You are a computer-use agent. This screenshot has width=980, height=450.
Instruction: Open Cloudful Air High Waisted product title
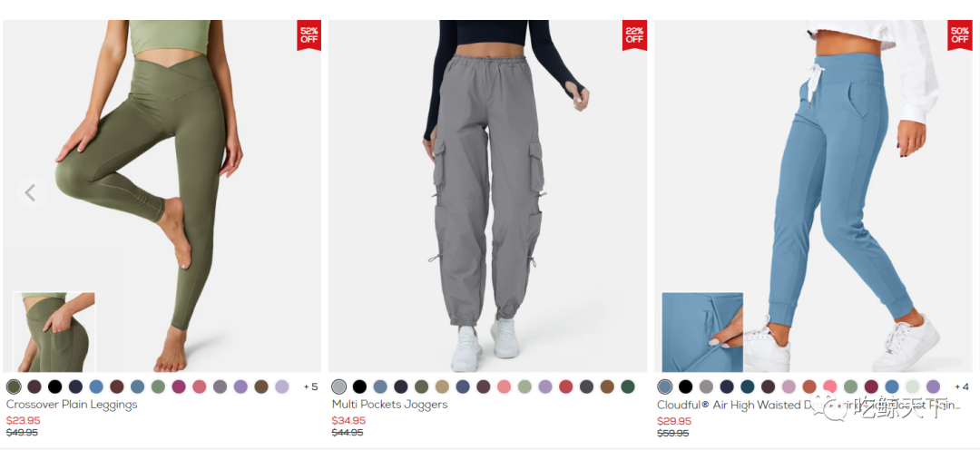click(808, 405)
